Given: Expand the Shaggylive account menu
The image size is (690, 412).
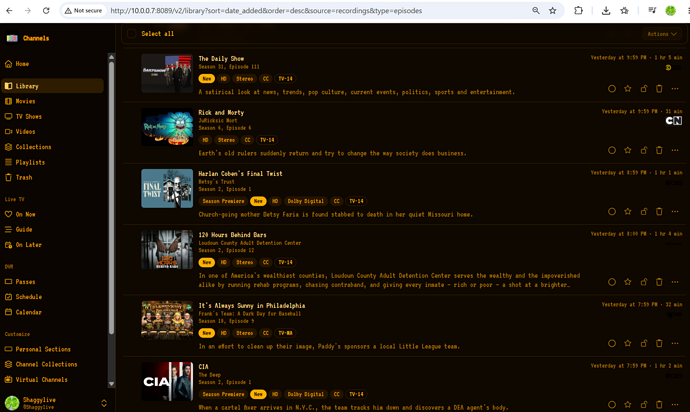Looking at the screenshot, I should point(104,403).
